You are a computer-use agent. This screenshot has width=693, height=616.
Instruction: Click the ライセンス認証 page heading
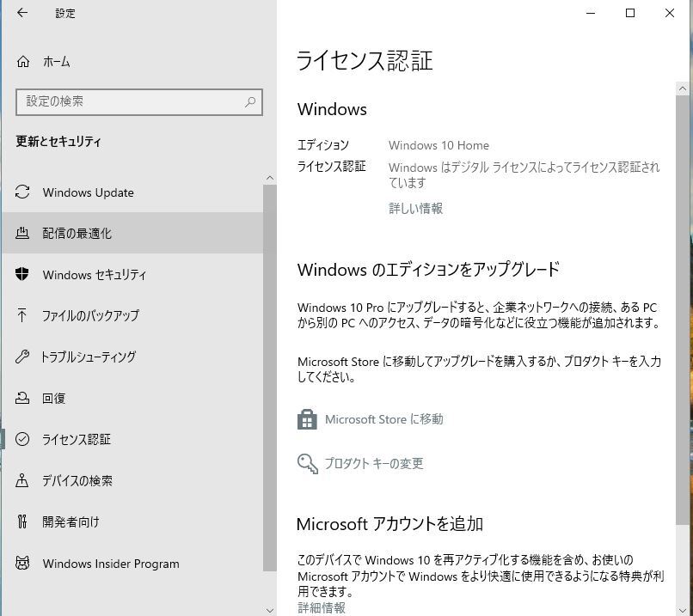365,60
